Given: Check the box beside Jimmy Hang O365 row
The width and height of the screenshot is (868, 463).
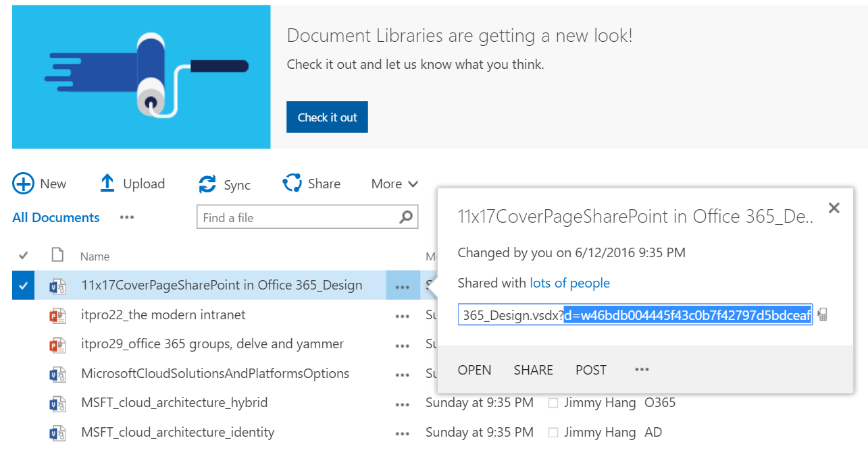Looking at the screenshot, I should click(x=553, y=402).
